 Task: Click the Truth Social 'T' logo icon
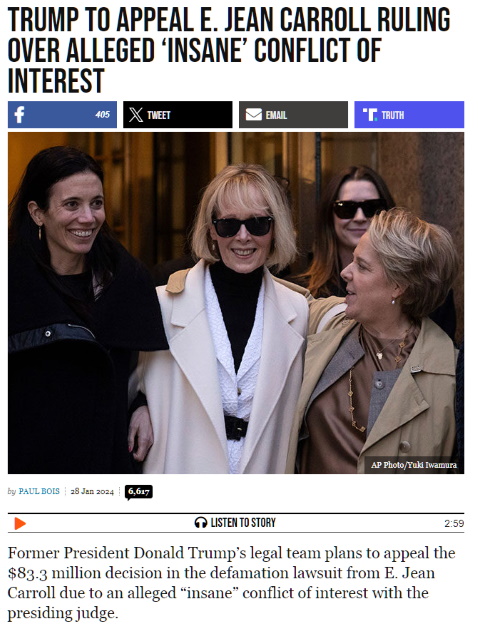tap(370, 115)
